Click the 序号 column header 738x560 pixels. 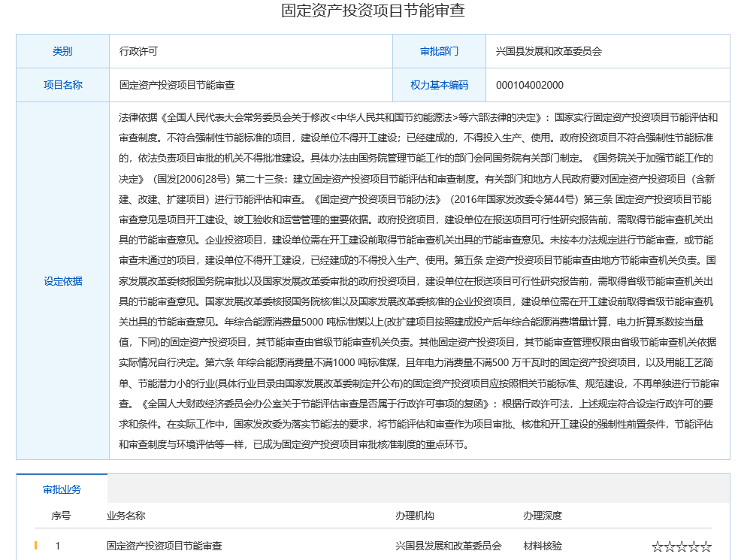click(61, 516)
